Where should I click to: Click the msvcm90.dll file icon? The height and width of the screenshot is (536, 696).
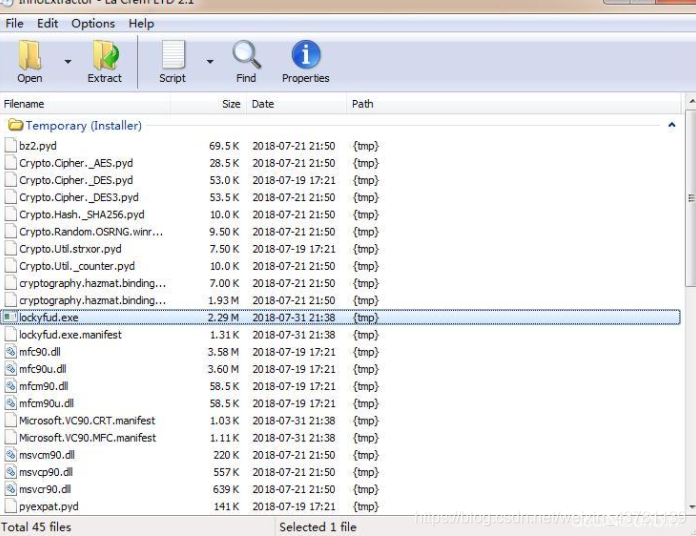click(x=11, y=455)
